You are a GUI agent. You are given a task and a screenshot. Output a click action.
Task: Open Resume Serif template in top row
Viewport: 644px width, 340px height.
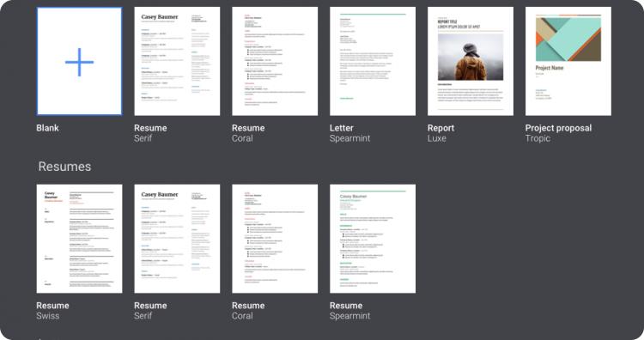[x=177, y=61]
